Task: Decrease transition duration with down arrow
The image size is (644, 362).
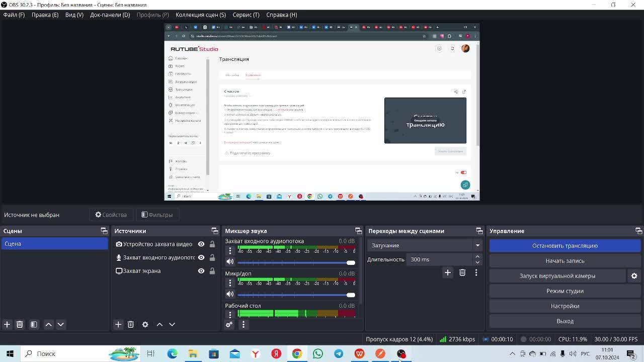Action: [x=477, y=262]
